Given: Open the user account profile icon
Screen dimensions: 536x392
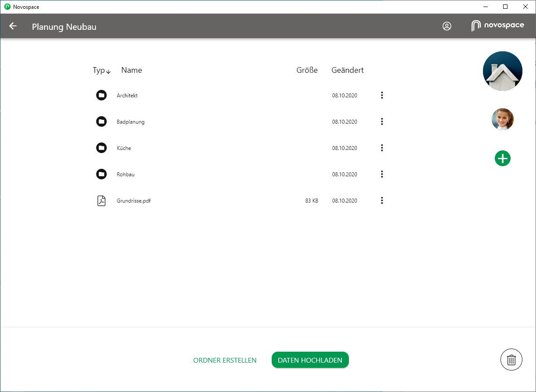Looking at the screenshot, I should click(447, 26).
